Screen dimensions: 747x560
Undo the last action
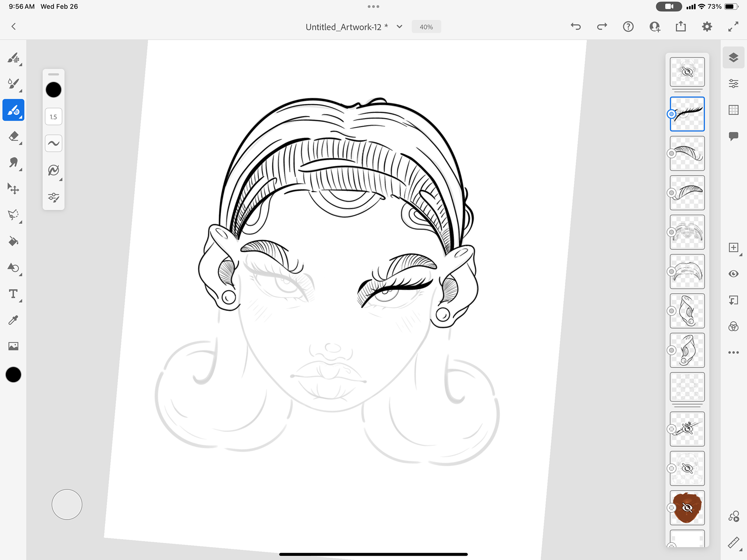click(x=576, y=27)
